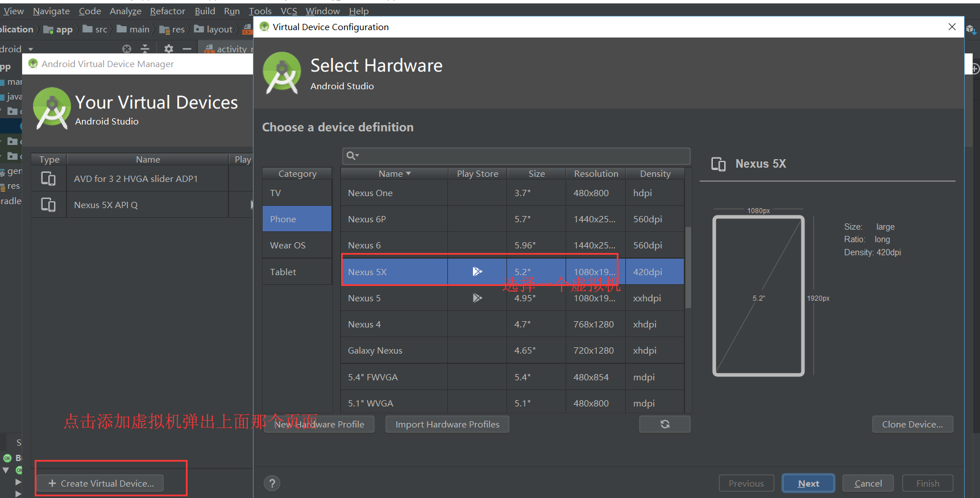Click device type icon for Nexus 5X API Q
This screenshot has width=980, height=498.
point(48,205)
